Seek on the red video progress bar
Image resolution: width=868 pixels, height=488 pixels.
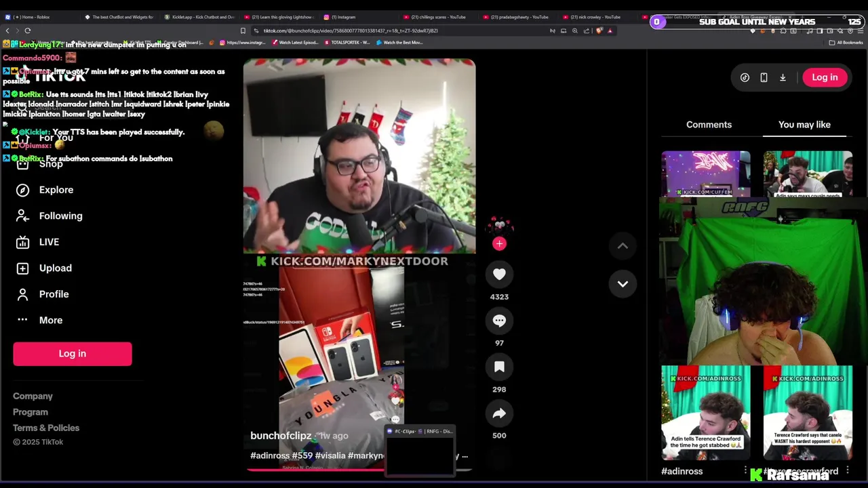point(359,469)
